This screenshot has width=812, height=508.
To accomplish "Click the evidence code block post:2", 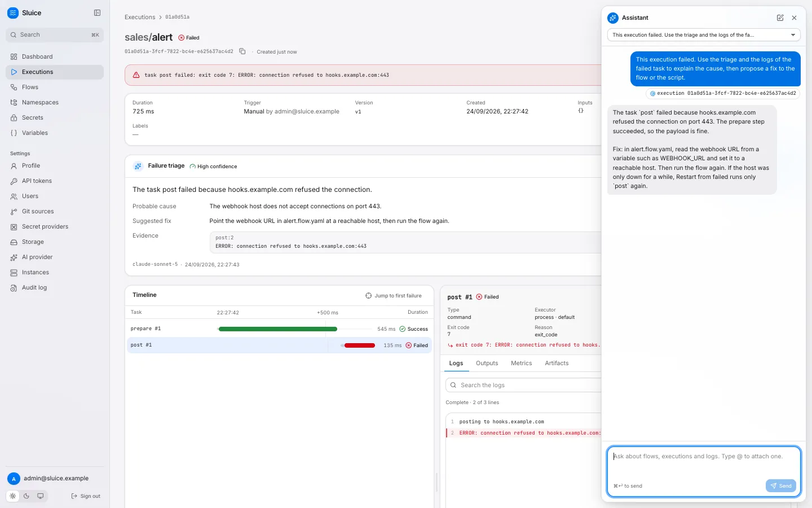I will [405, 242].
